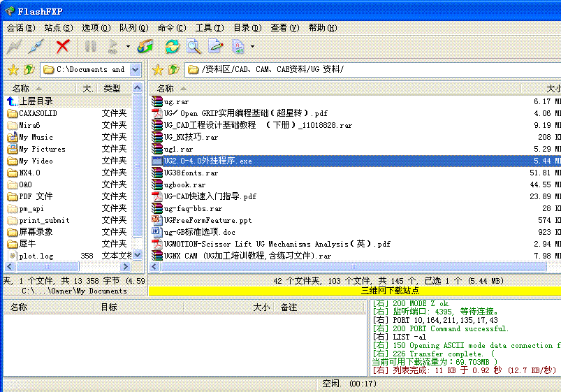This screenshot has width=561, height=392.
Task: Click the local path C:\Documents field
Action: tap(85, 69)
